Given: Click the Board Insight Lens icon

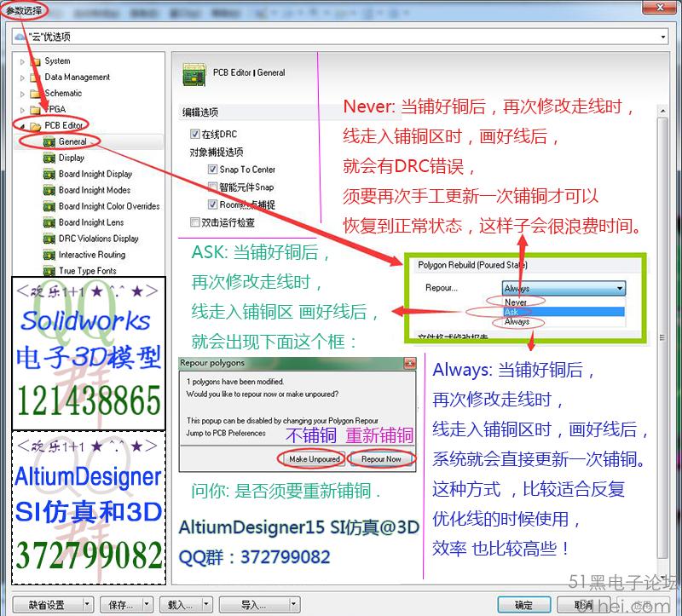Looking at the screenshot, I should point(49,222).
